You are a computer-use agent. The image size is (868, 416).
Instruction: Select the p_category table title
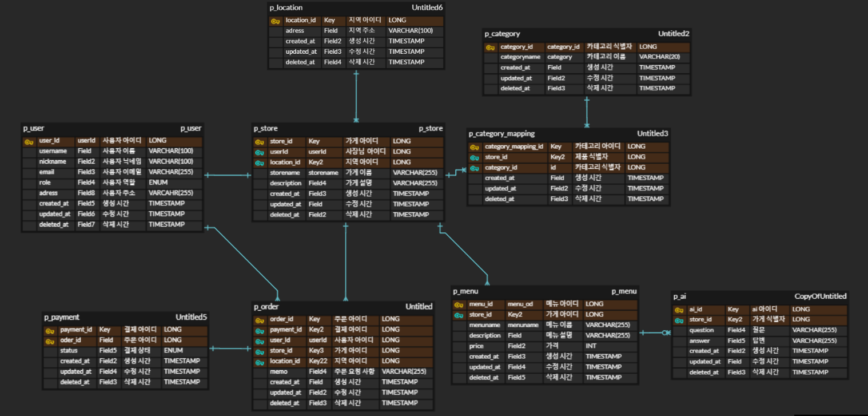tap(503, 34)
